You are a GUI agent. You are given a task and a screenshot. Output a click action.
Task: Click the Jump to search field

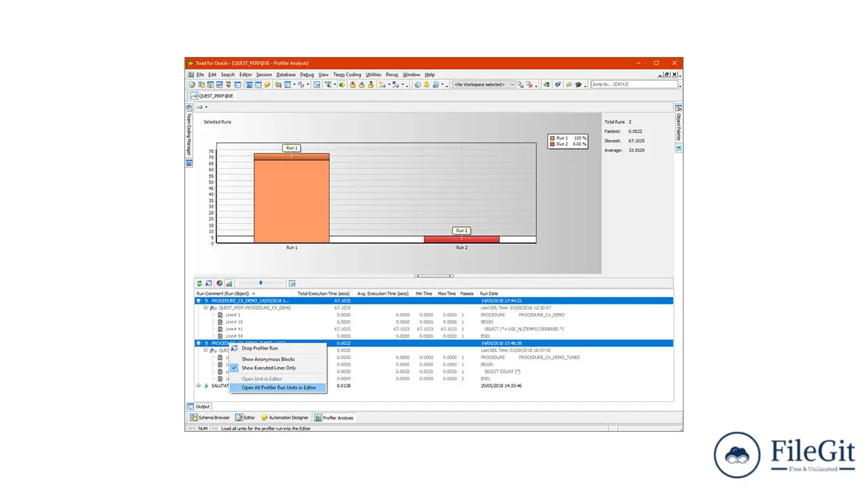pyautogui.click(x=634, y=85)
